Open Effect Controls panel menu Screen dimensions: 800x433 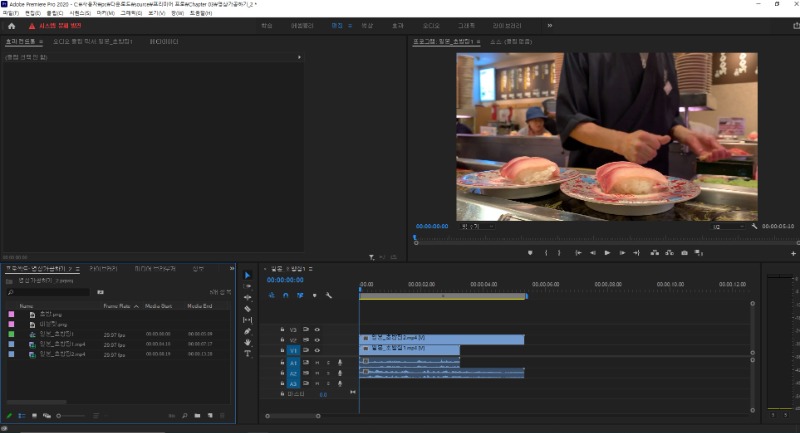[x=41, y=41]
